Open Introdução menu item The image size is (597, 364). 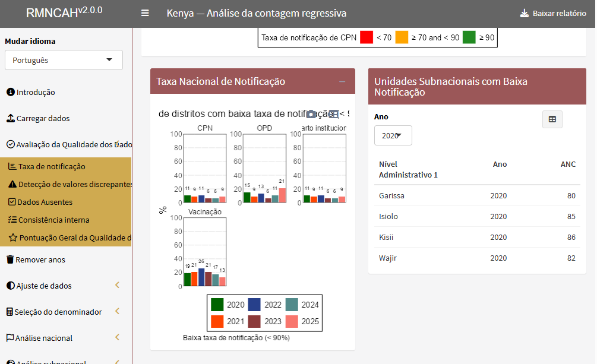[x=36, y=92]
